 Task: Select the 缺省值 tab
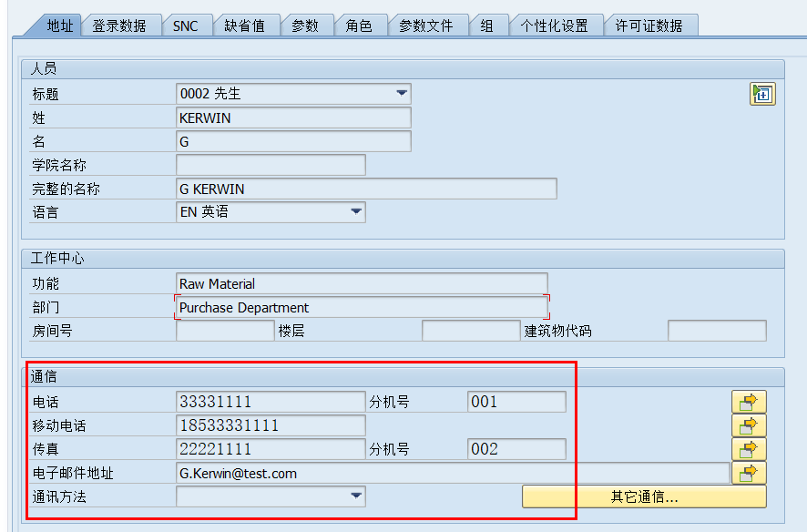[245, 26]
